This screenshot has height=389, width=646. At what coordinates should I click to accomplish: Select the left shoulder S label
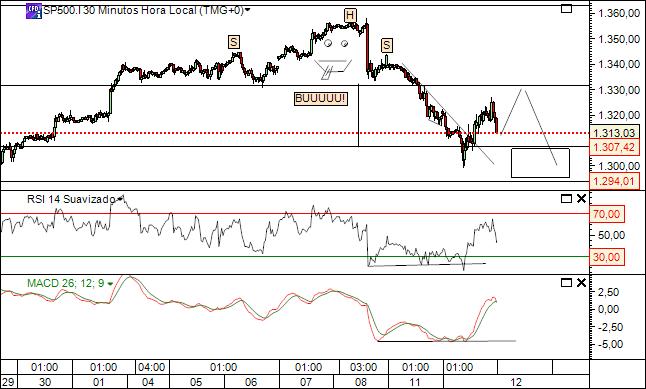click(234, 42)
